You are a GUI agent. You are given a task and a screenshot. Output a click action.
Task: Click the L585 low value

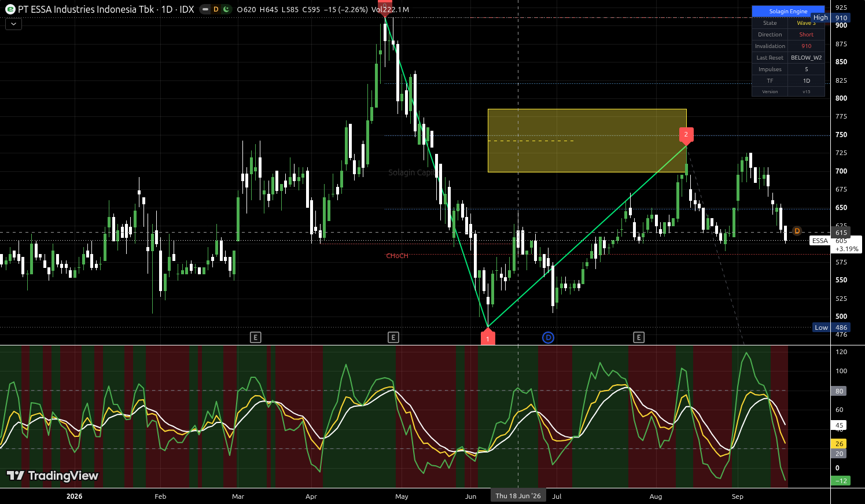[x=290, y=9]
